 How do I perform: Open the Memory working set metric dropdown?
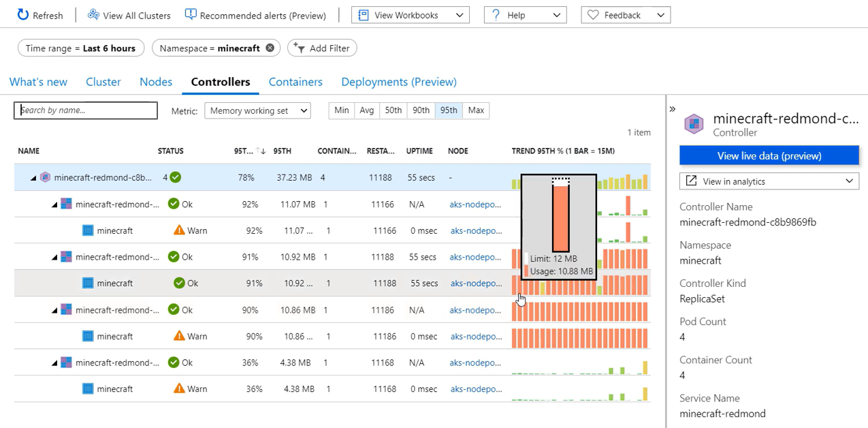257,110
